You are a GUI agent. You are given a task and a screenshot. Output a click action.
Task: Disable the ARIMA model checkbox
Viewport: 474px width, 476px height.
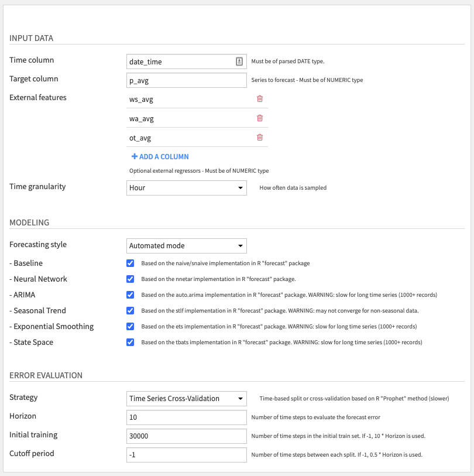coord(130,294)
